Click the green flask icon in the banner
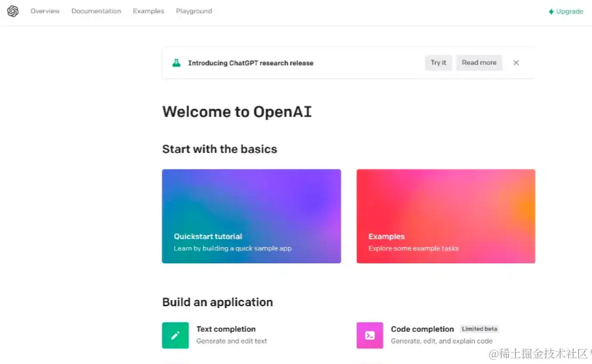 177,63
